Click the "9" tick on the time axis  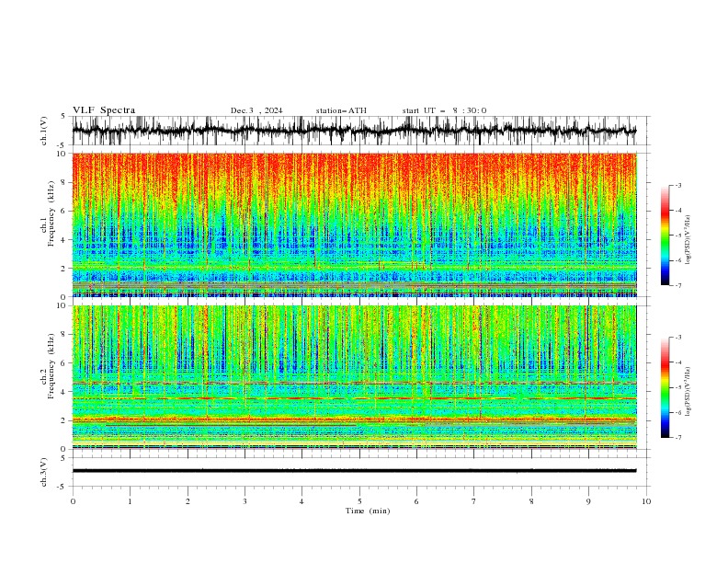tap(588, 501)
